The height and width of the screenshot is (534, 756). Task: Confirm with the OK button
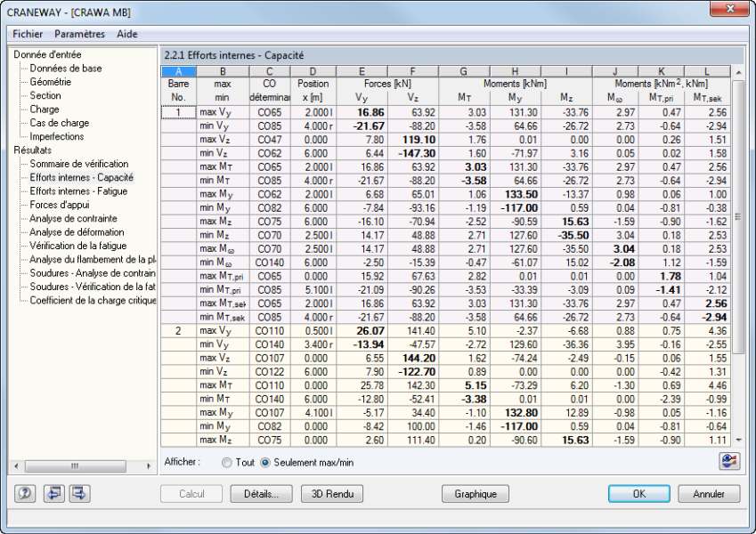pos(638,494)
